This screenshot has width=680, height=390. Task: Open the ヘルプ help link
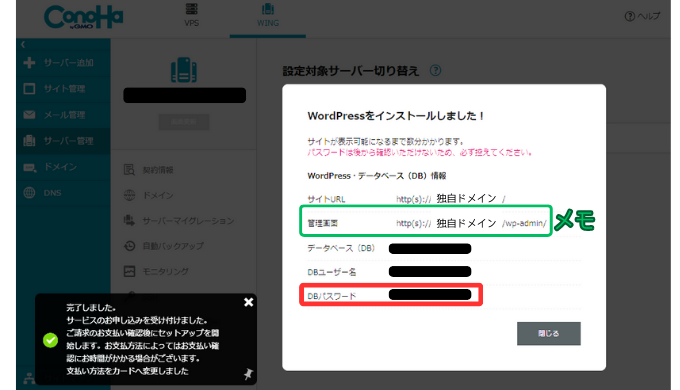click(642, 16)
